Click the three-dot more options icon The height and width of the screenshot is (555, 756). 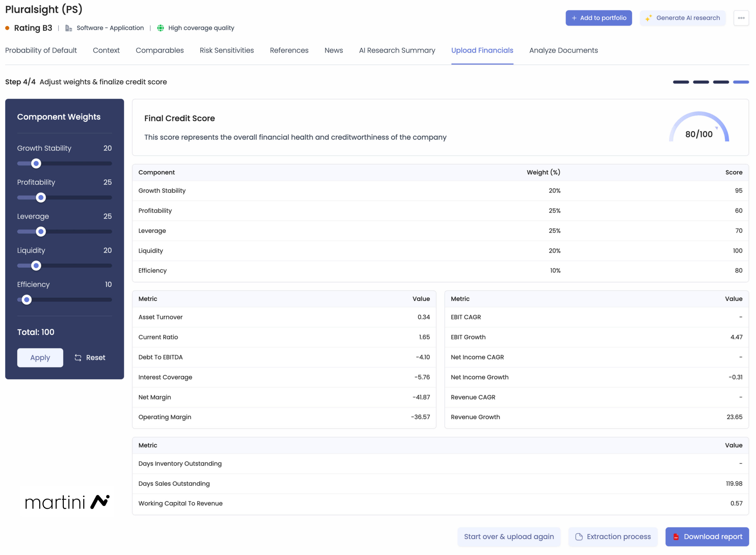pos(741,18)
